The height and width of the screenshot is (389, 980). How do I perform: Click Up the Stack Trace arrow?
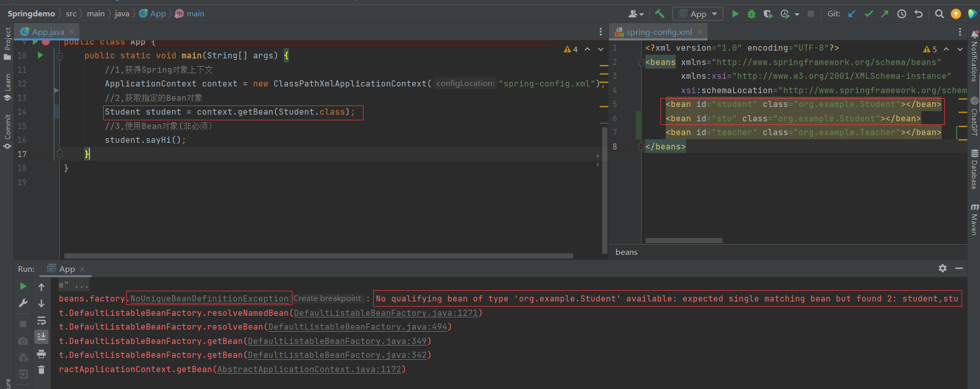pyautogui.click(x=41, y=287)
